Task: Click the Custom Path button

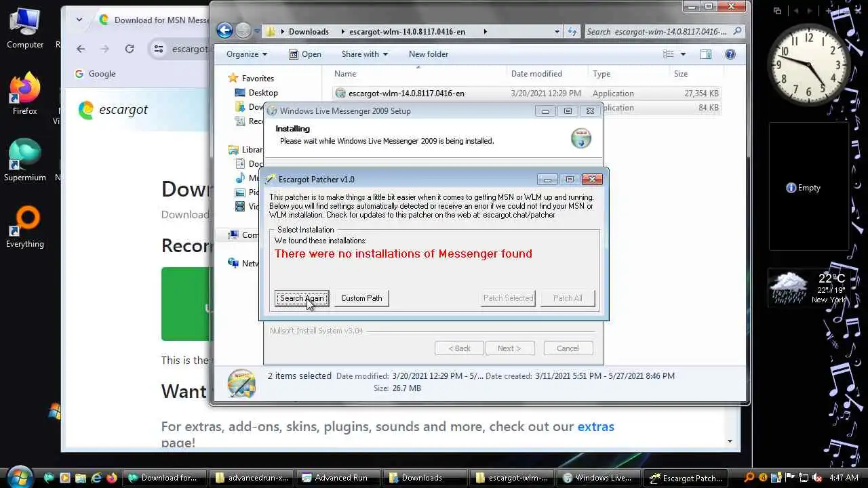Action: point(361,298)
